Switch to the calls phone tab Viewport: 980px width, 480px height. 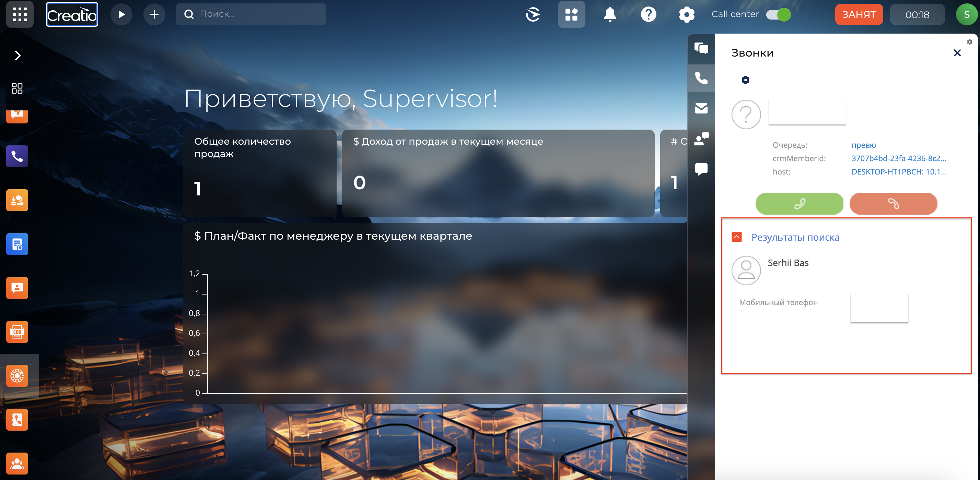701,78
